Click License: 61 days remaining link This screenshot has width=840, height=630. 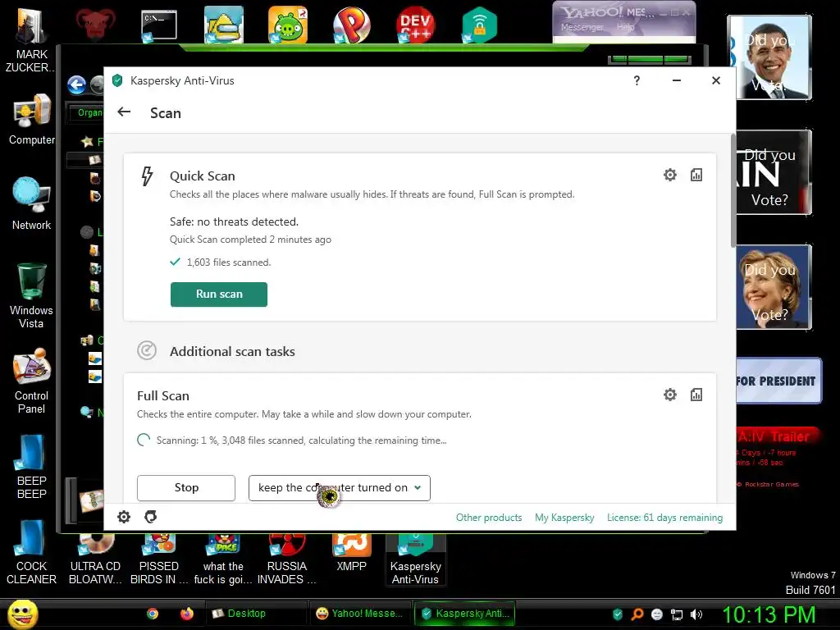click(x=664, y=518)
